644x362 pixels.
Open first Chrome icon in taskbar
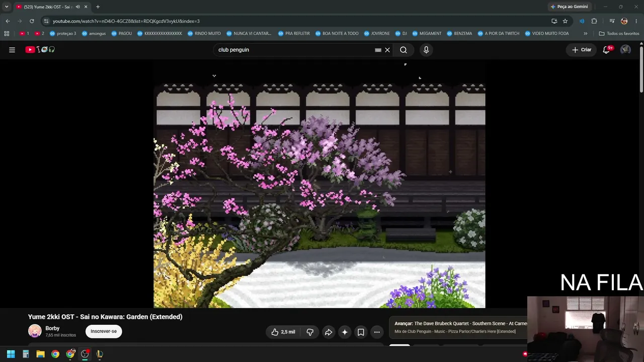click(55, 354)
